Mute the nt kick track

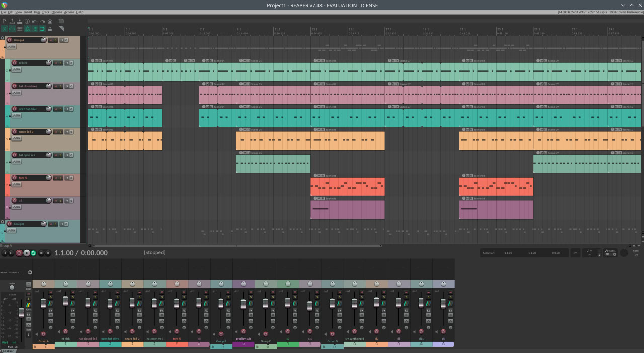pos(55,63)
